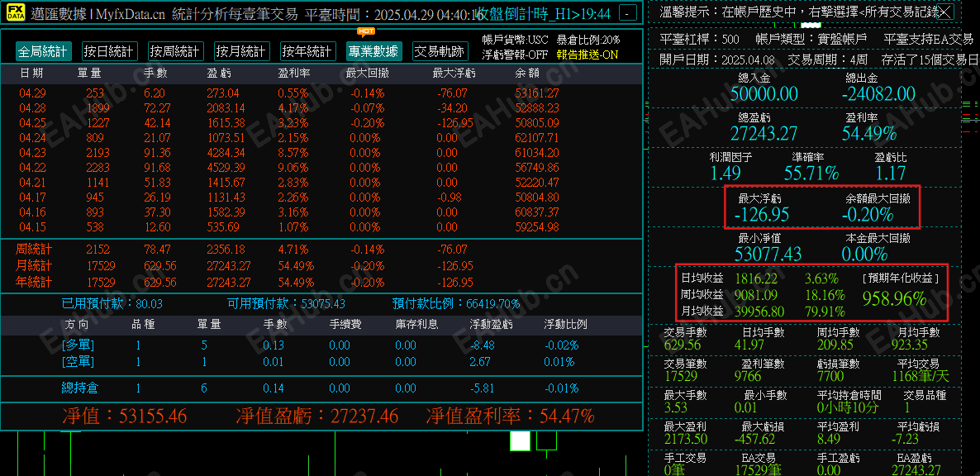Collapse the statistics window with the minus button

click(626, 12)
